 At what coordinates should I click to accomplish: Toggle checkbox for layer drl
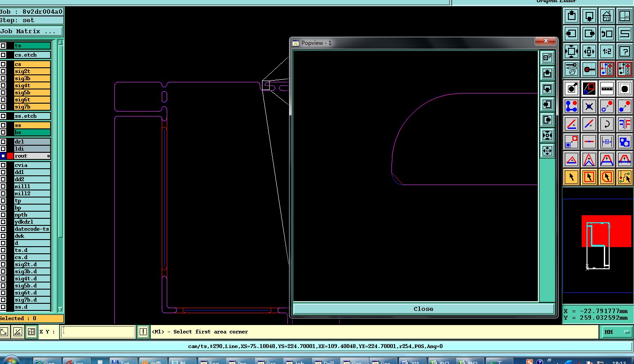pos(3,142)
